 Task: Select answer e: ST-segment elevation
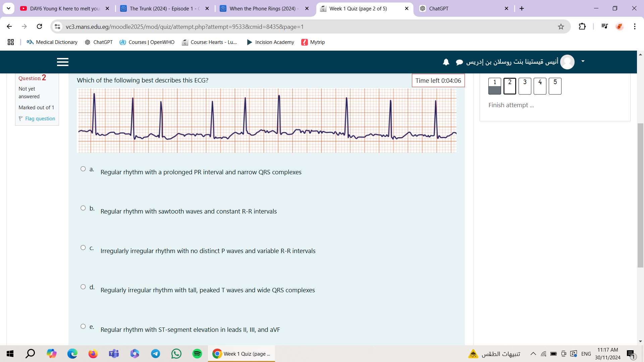tap(83, 326)
